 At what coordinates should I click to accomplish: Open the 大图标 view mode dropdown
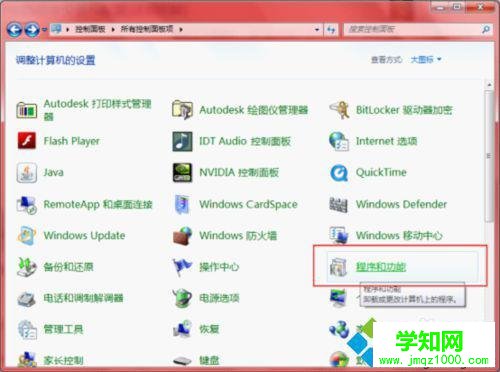click(426, 59)
